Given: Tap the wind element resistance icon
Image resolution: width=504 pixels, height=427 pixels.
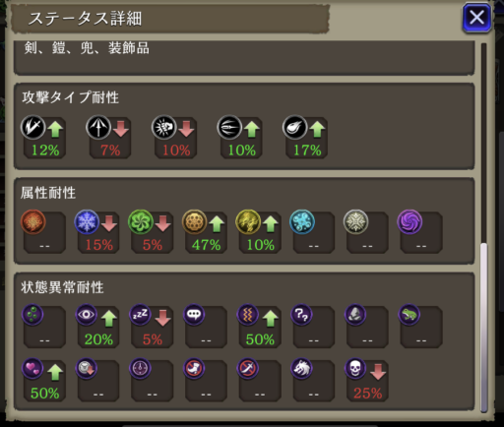Looking at the screenshot, I should [x=141, y=222].
